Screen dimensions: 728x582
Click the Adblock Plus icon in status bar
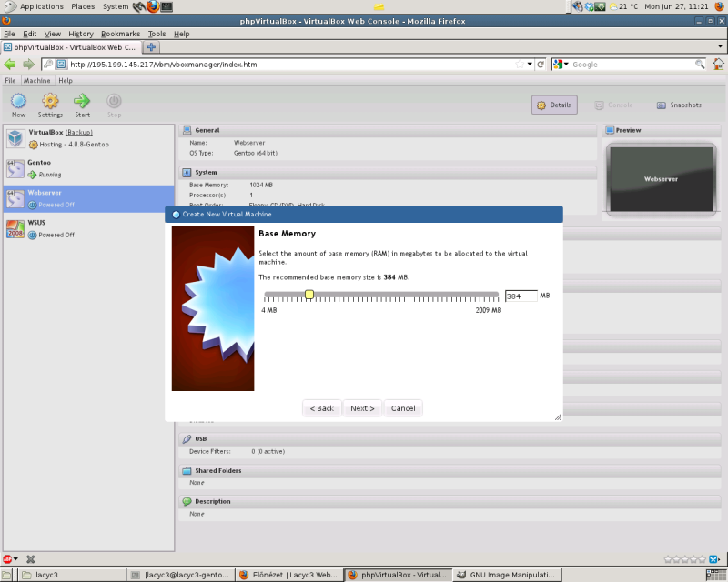pos(7,559)
